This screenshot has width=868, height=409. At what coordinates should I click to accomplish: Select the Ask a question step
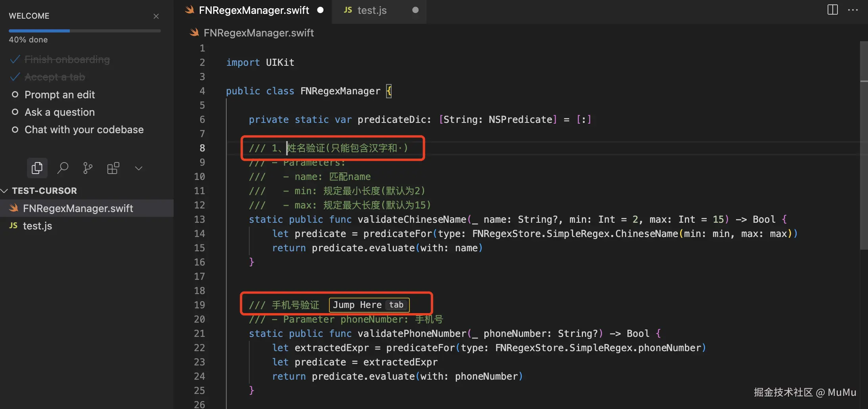(x=59, y=112)
